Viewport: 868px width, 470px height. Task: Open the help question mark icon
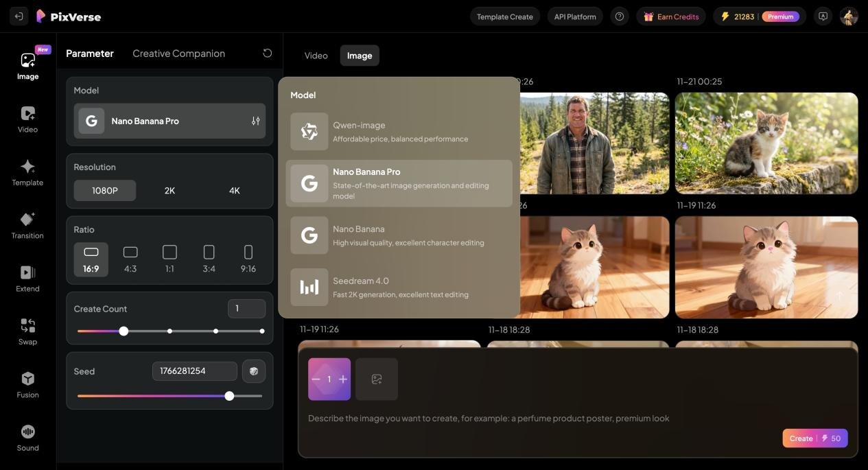(620, 16)
